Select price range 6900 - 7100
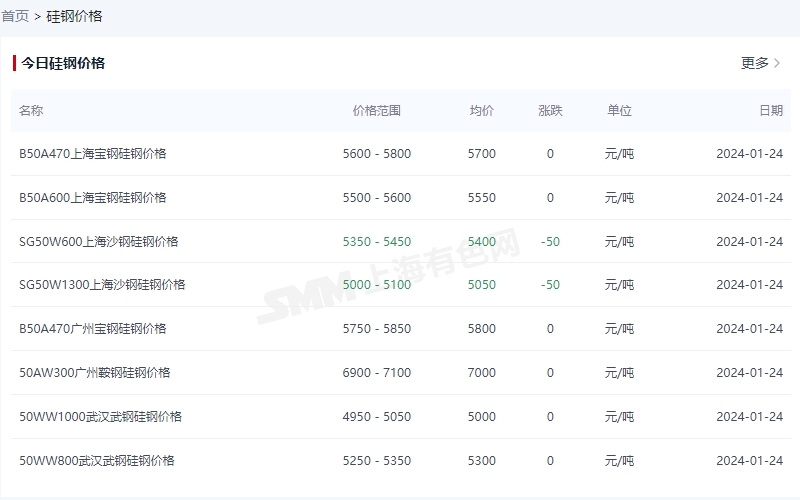This screenshot has width=800, height=500. (x=377, y=372)
